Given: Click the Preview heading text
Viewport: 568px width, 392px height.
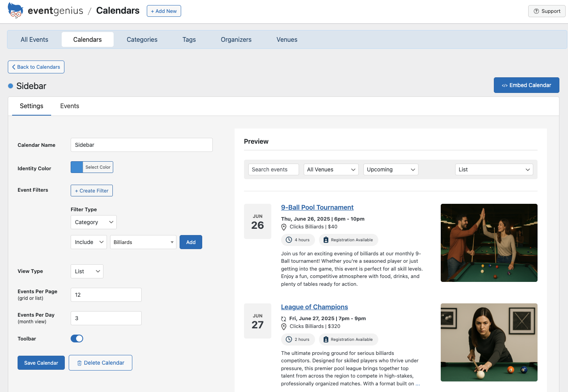Looking at the screenshot, I should pos(256,141).
